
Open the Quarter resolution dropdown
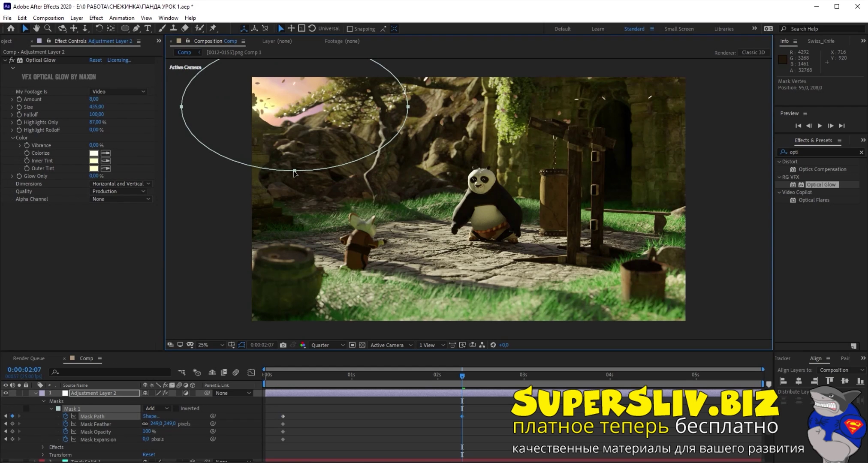click(x=328, y=345)
